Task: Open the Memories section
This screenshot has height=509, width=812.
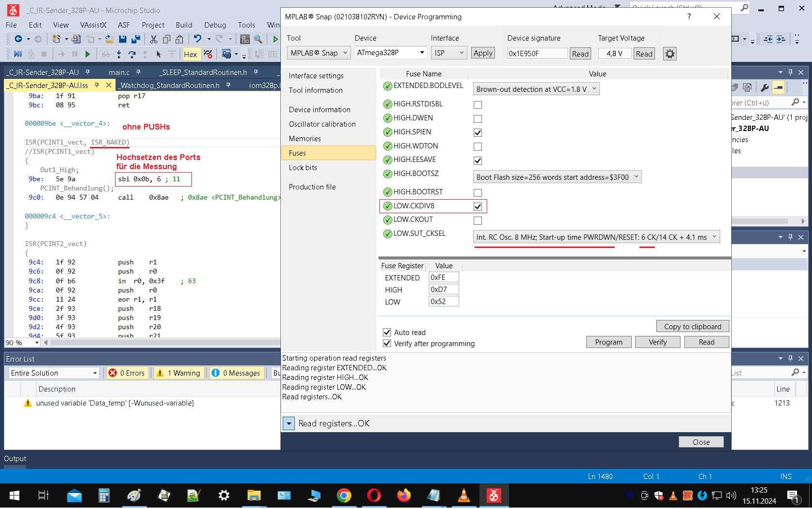Action: click(304, 138)
